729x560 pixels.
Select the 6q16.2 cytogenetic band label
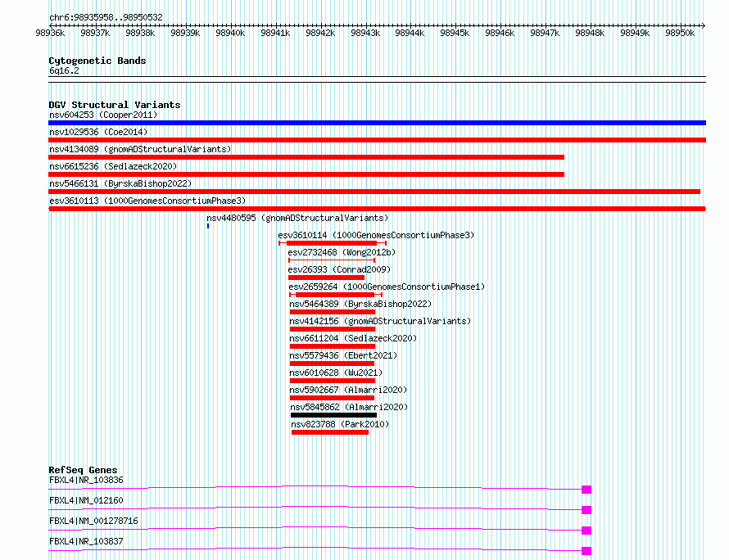(x=64, y=70)
